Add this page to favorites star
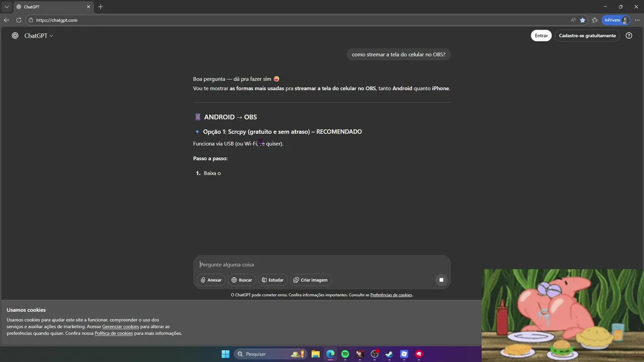The image size is (644, 362). coord(583,20)
